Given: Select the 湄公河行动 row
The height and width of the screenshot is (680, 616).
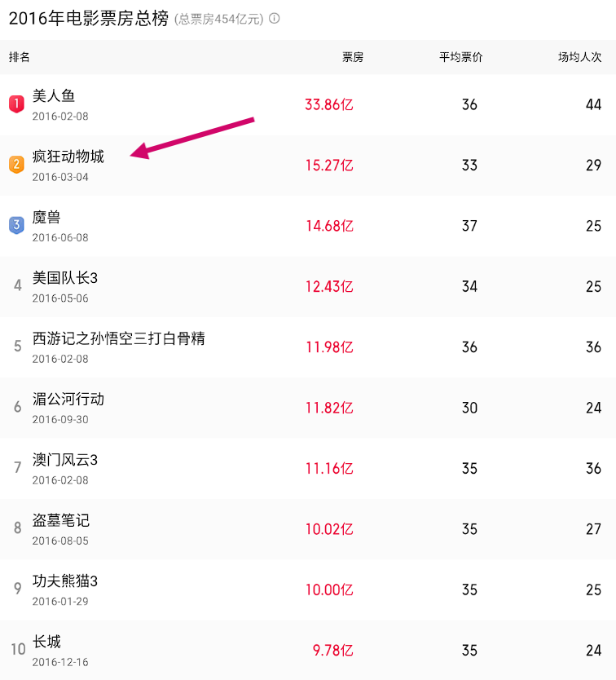Looking at the screenshot, I should (x=308, y=408).
